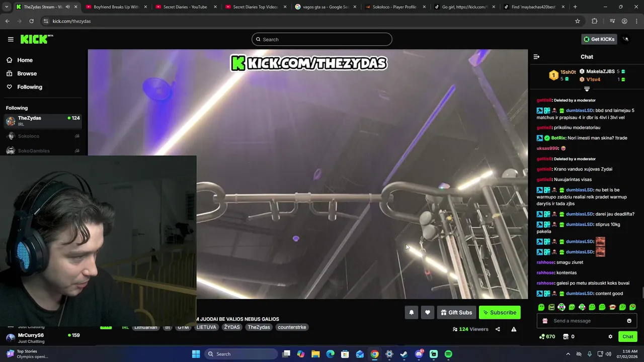Open the Windows Start menu
The height and width of the screenshot is (362, 644).
click(x=196, y=354)
